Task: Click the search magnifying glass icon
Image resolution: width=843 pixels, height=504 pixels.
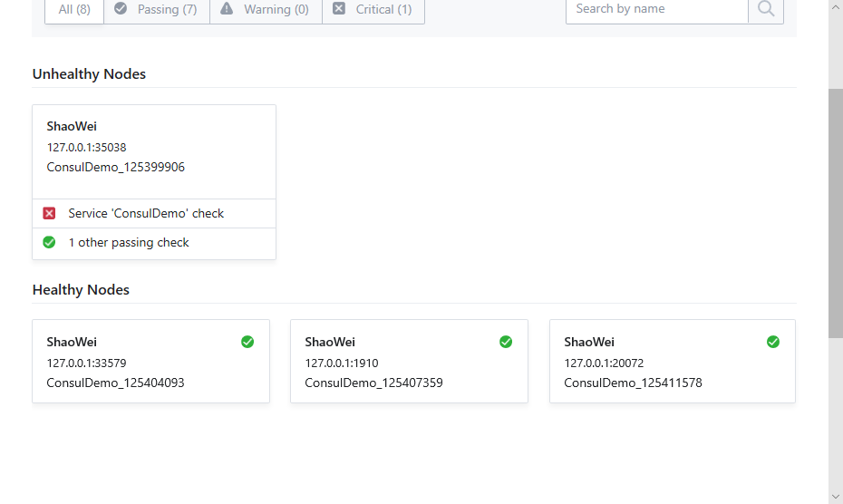Action: click(x=766, y=9)
